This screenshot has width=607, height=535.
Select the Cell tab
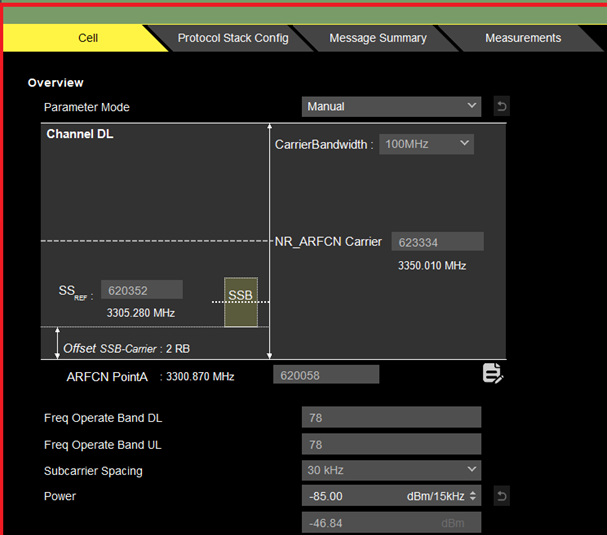coord(88,38)
